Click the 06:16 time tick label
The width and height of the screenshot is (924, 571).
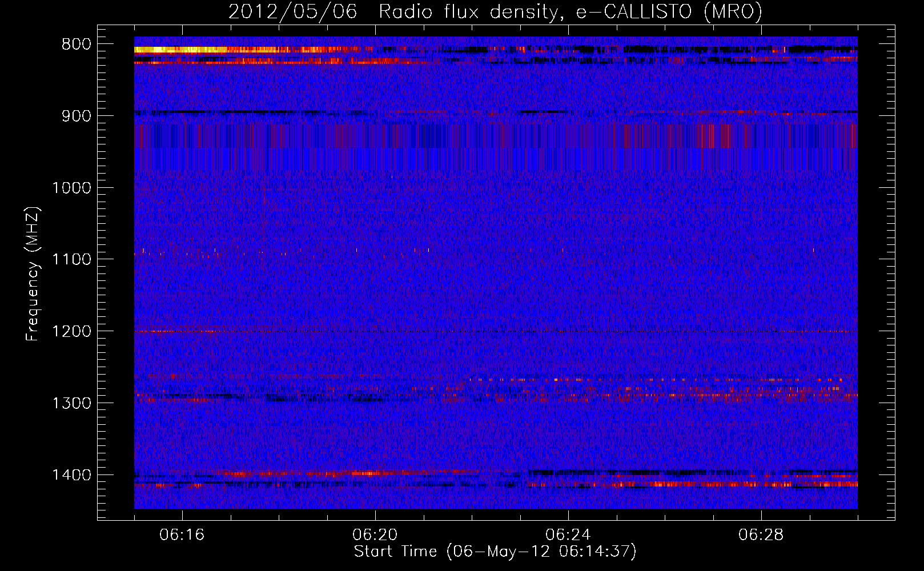click(x=182, y=535)
